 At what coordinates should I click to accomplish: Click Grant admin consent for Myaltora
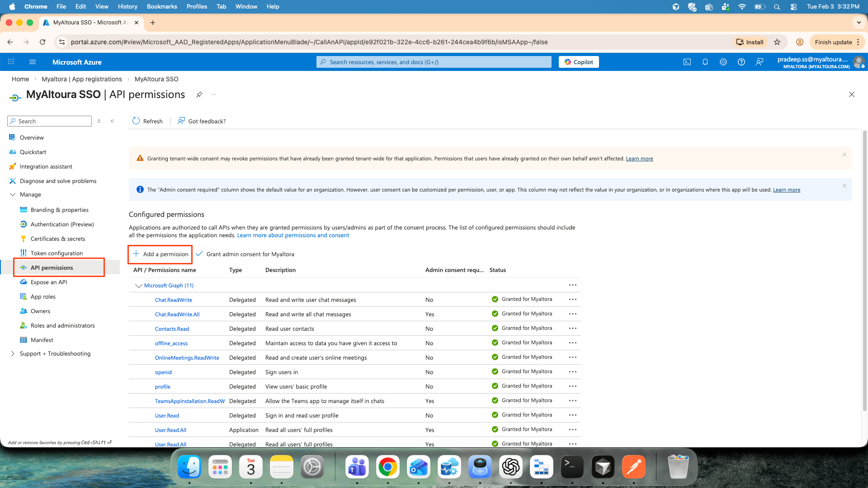(x=245, y=254)
